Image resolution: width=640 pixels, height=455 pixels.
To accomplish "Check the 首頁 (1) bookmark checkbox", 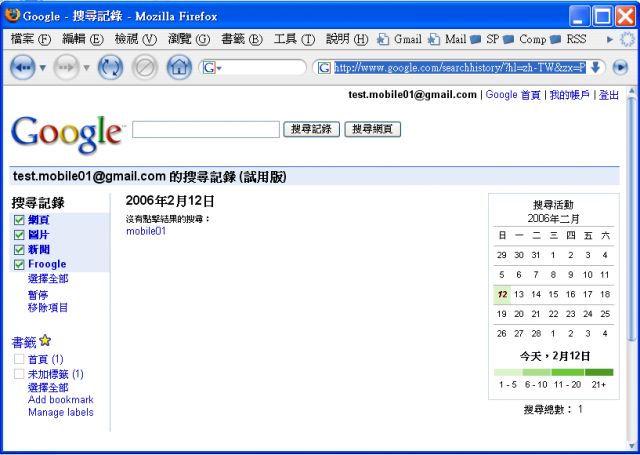I will (19, 359).
